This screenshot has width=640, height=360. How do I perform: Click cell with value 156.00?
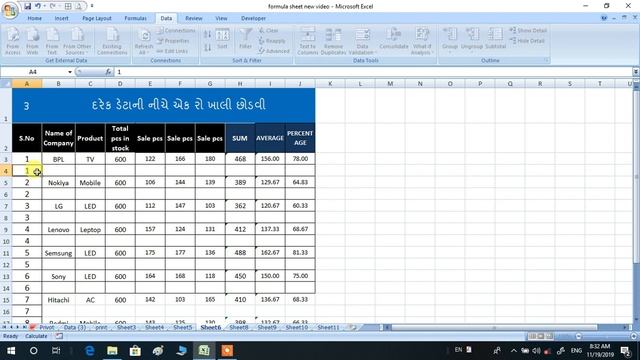click(x=270, y=159)
